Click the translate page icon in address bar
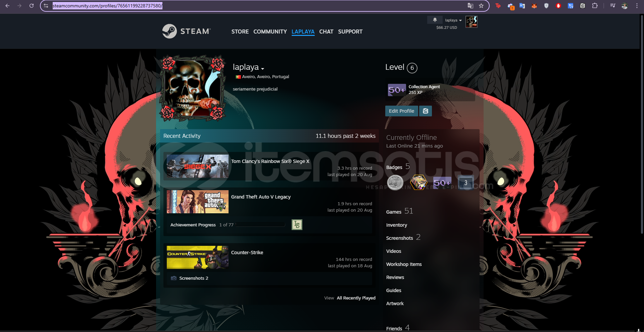644x332 pixels. pos(470,6)
